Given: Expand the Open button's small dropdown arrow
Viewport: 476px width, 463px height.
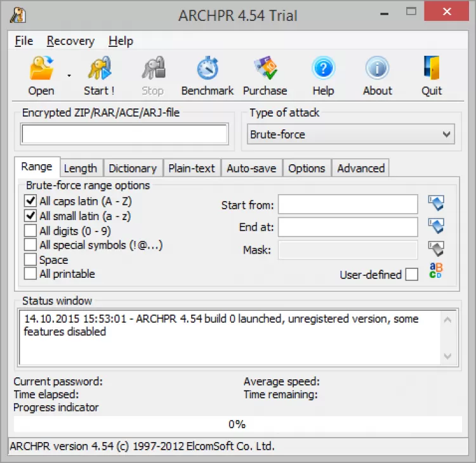Looking at the screenshot, I should (69, 75).
